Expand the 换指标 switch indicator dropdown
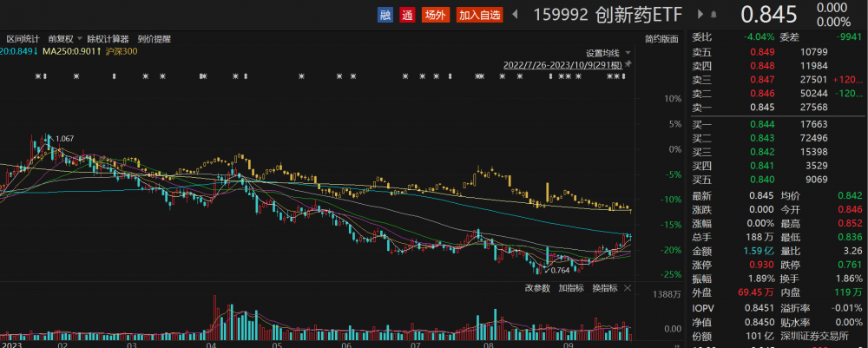This screenshot has width=868, height=348. [x=607, y=288]
